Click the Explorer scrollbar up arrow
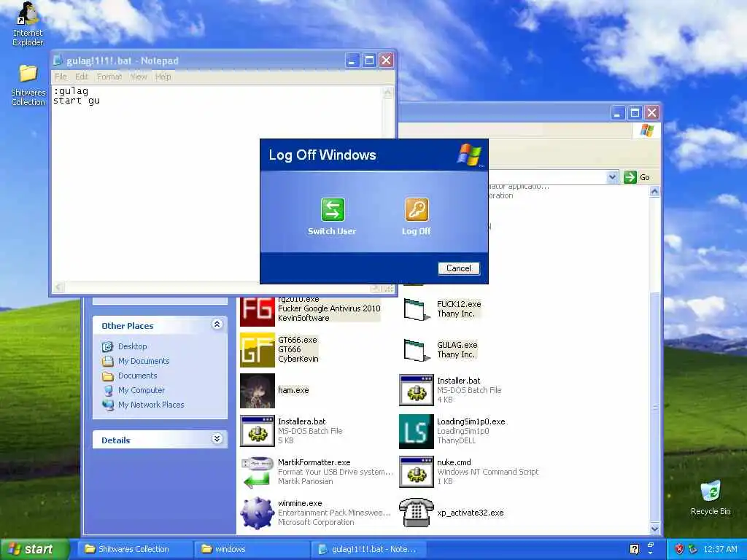 pos(654,192)
